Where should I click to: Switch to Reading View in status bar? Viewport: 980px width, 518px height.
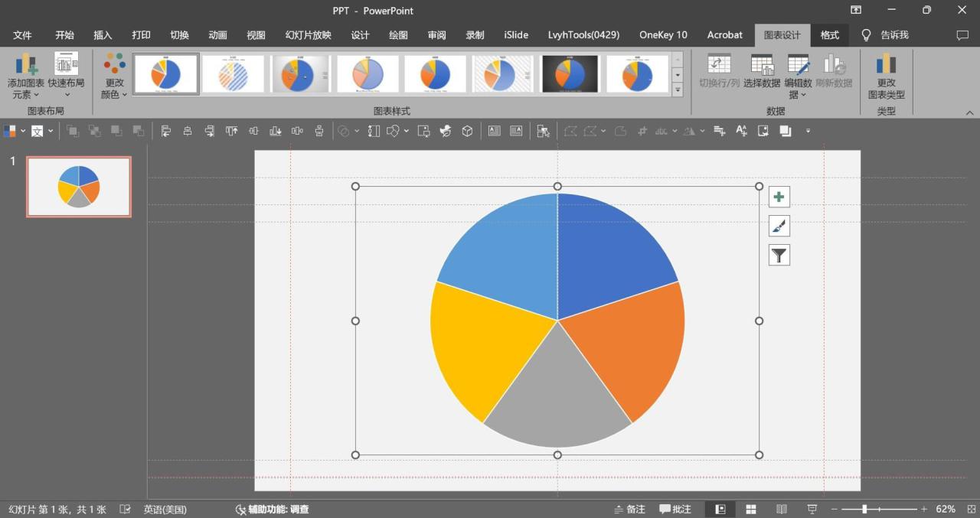click(782, 509)
